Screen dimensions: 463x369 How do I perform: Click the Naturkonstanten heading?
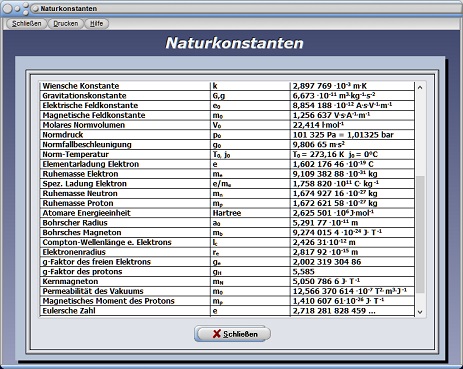click(234, 43)
